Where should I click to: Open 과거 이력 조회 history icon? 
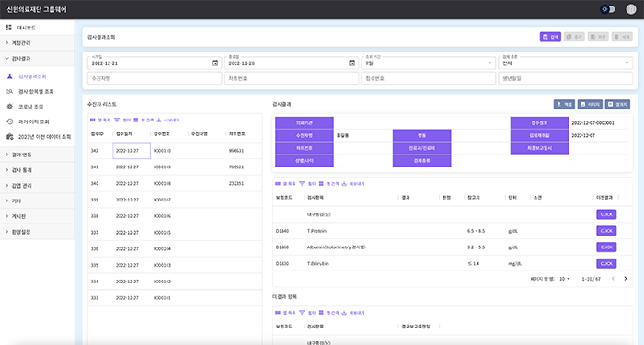(x=10, y=121)
